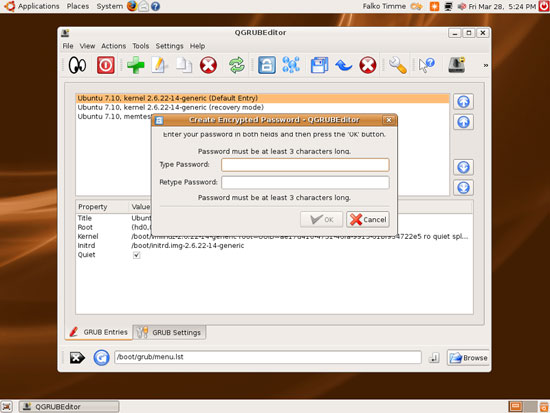Edit entry using the pencil paper icon
Viewport: 550px width, 413px height.
[159, 65]
